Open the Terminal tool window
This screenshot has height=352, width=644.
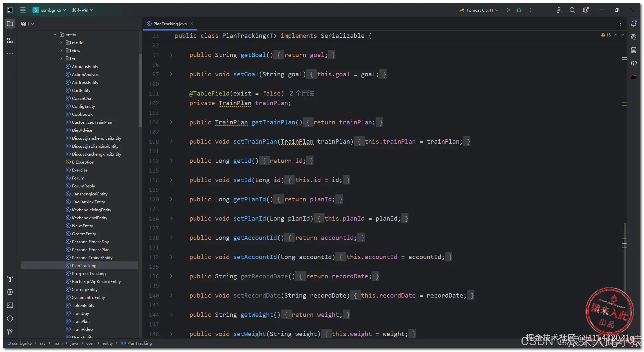(10, 305)
